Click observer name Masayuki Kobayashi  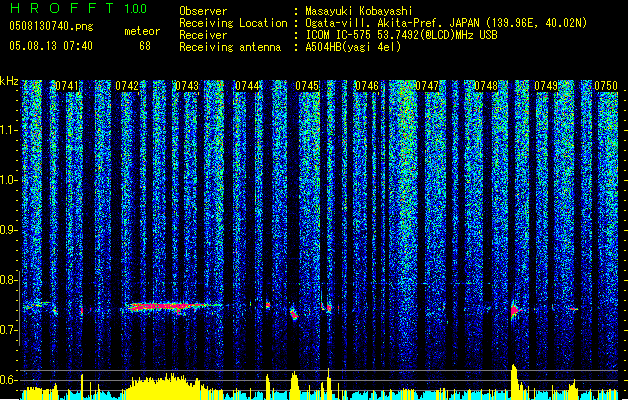pos(359,11)
